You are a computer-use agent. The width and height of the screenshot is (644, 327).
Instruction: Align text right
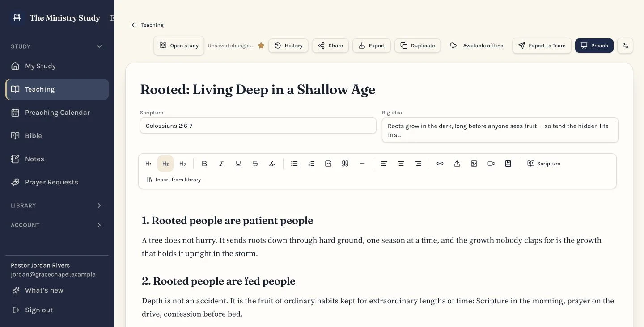(418, 163)
